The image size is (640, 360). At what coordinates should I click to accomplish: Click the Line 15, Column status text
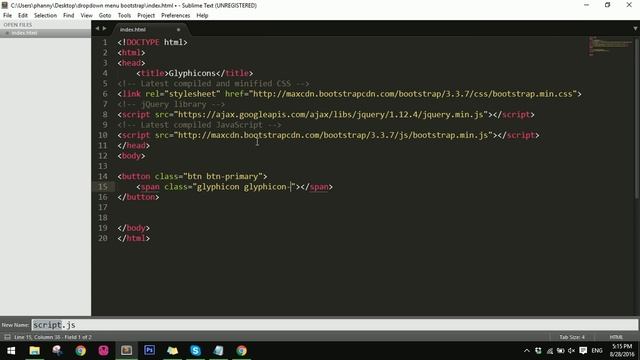(53, 337)
